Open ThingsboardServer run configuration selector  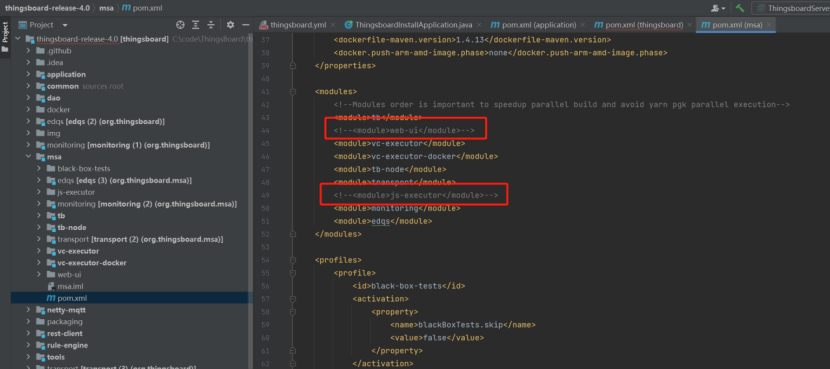tap(791, 8)
